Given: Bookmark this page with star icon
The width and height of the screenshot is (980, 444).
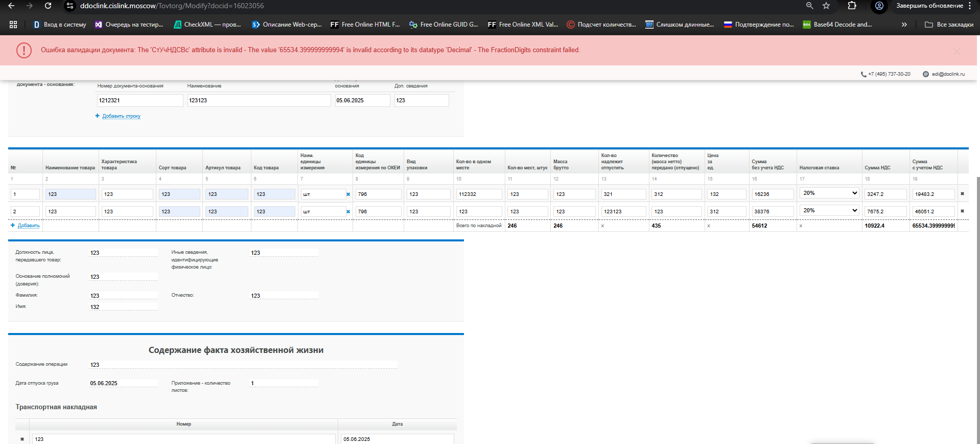Looking at the screenshot, I should coord(826,6).
